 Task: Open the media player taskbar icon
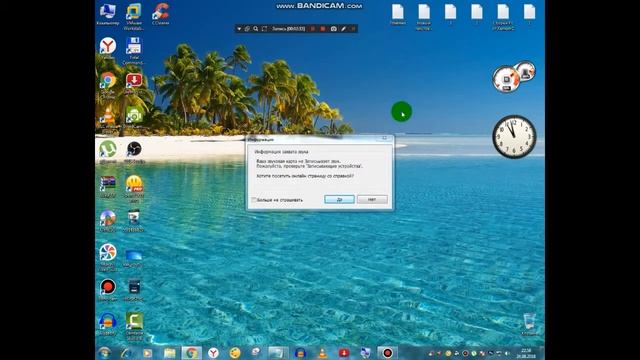147,353
